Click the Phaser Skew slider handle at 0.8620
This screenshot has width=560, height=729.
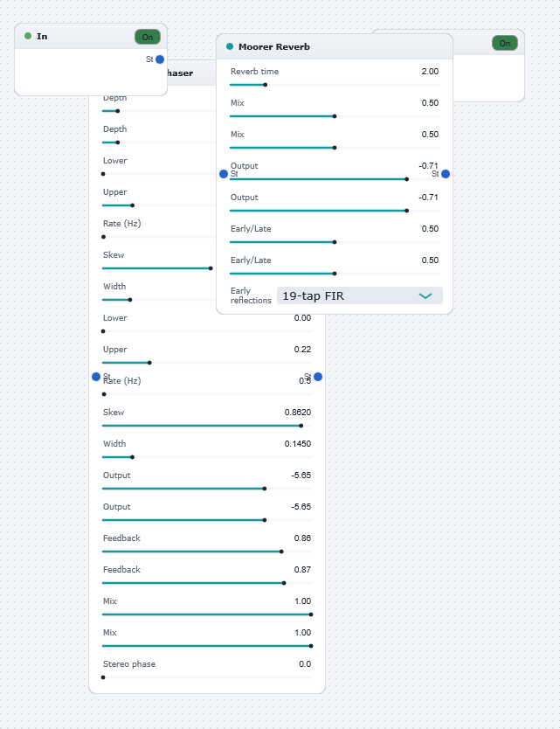coord(301,426)
